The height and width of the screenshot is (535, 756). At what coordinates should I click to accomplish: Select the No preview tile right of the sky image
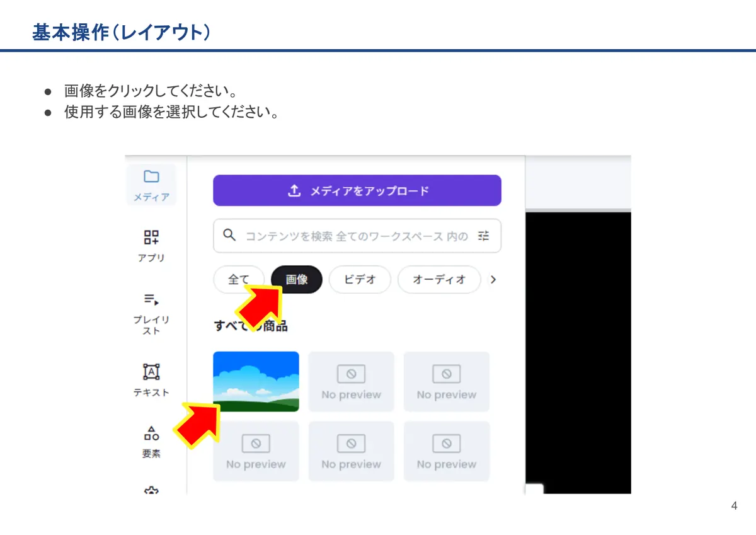click(351, 381)
